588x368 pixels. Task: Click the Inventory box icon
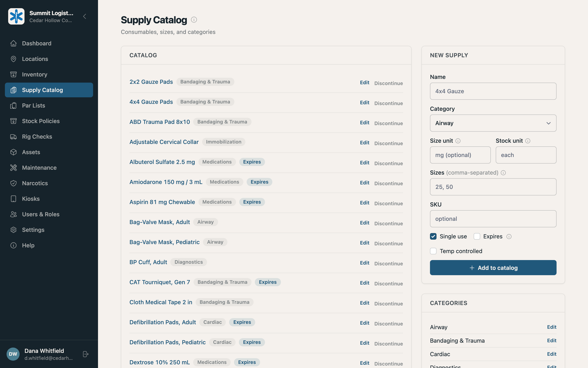(13, 74)
